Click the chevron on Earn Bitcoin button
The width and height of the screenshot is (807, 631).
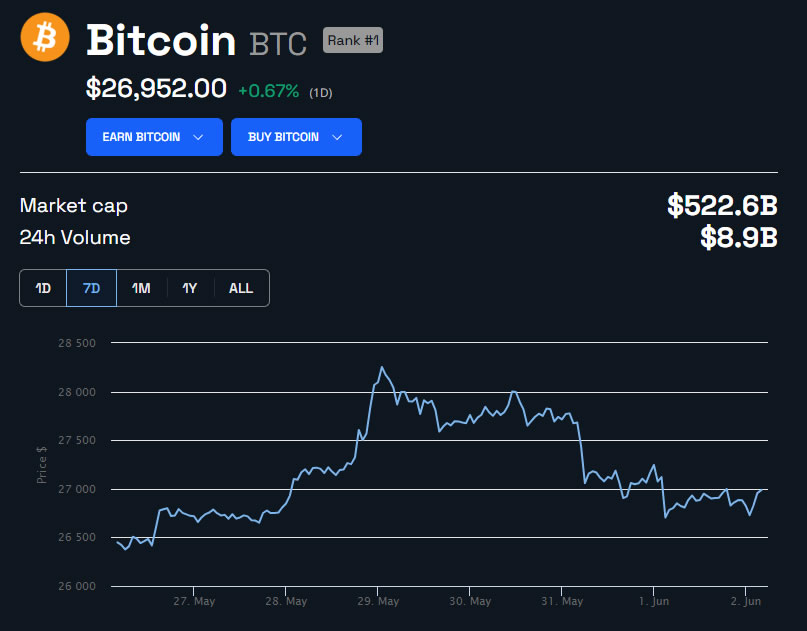pos(198,137)
